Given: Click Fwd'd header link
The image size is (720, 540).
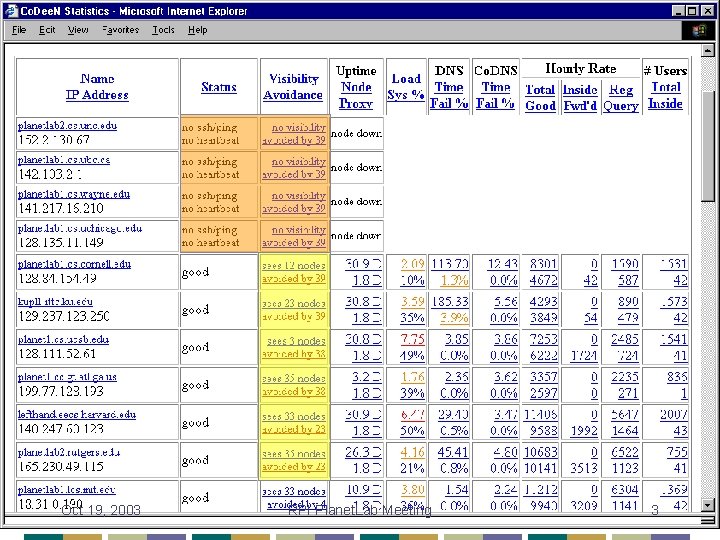Looking at the screenshot, I should pos(580,106).
